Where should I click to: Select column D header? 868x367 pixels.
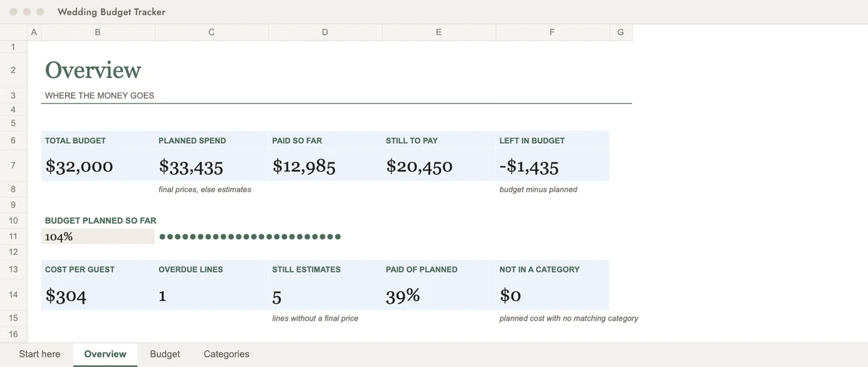[x=325, y=32]
